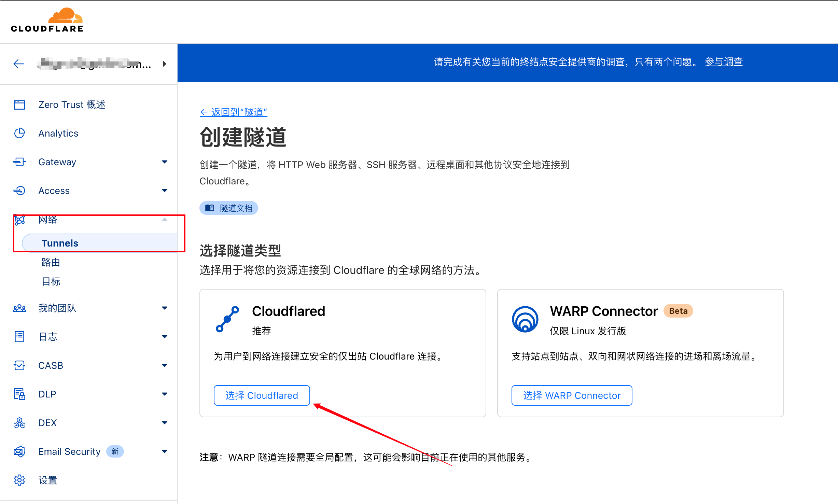Click the Cloudflare logo
The width and height of the screenshot is (838, 504).
(47, 20)
